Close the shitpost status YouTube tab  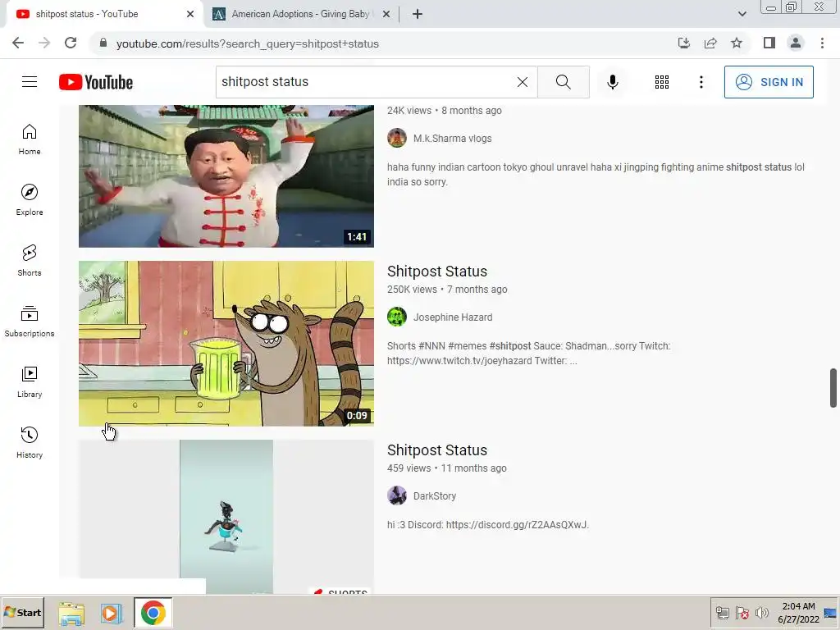pos(190,14)
